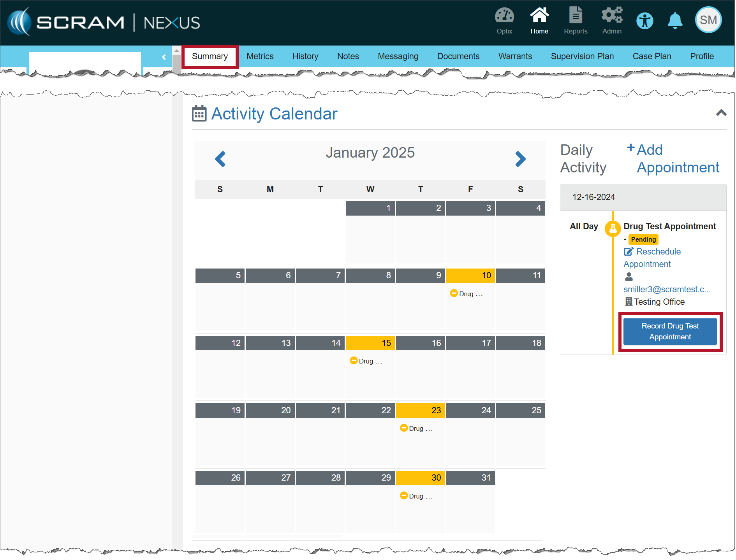Click the drug test flask icon
This screenshot has height=560, width=736.
point(613,228)
